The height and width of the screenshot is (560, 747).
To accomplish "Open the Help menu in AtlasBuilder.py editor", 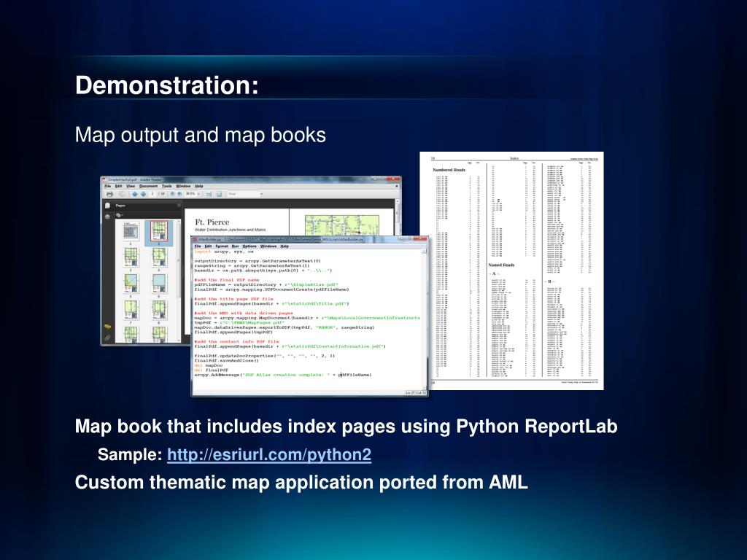I will pyautogui.click(x=285, y=246).
